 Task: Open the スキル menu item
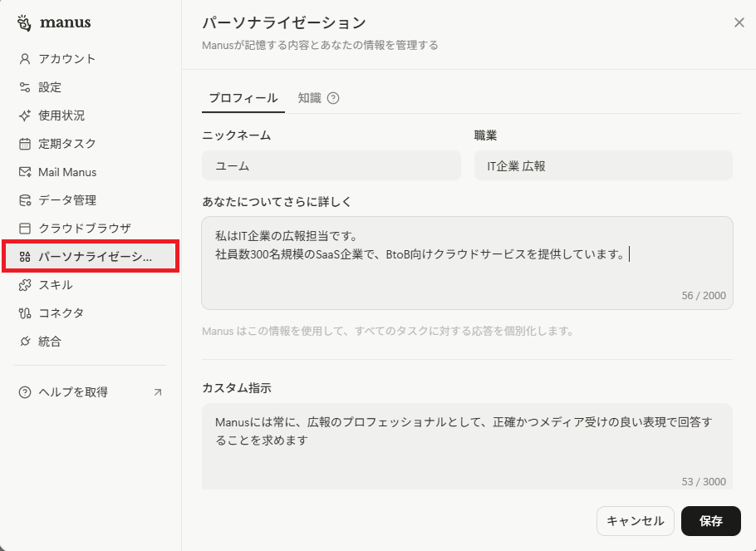(x=91, y=285)
